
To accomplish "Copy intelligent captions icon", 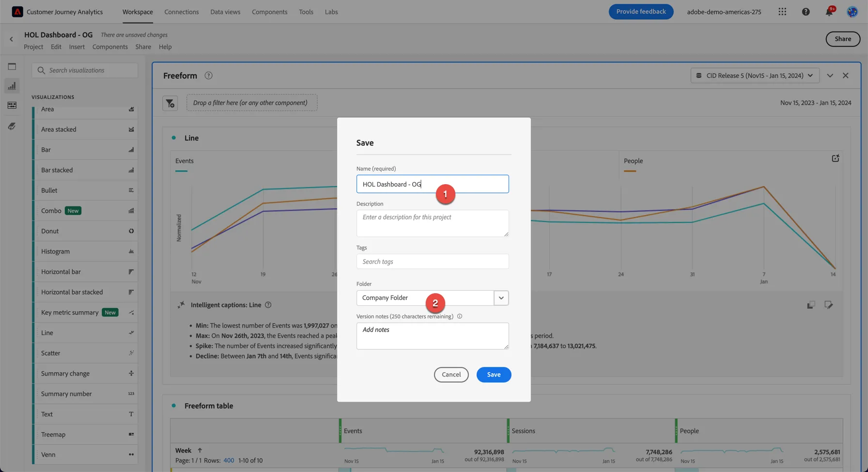I will click(811, 305).
